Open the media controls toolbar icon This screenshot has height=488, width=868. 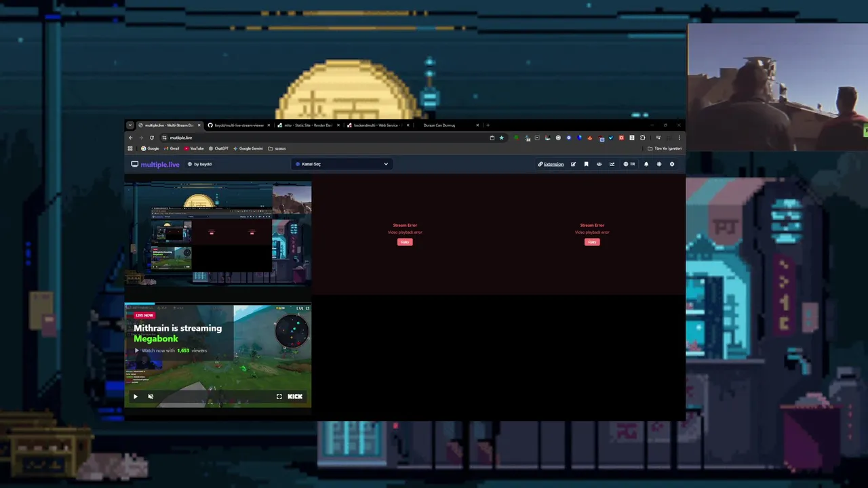click(658, 138)
